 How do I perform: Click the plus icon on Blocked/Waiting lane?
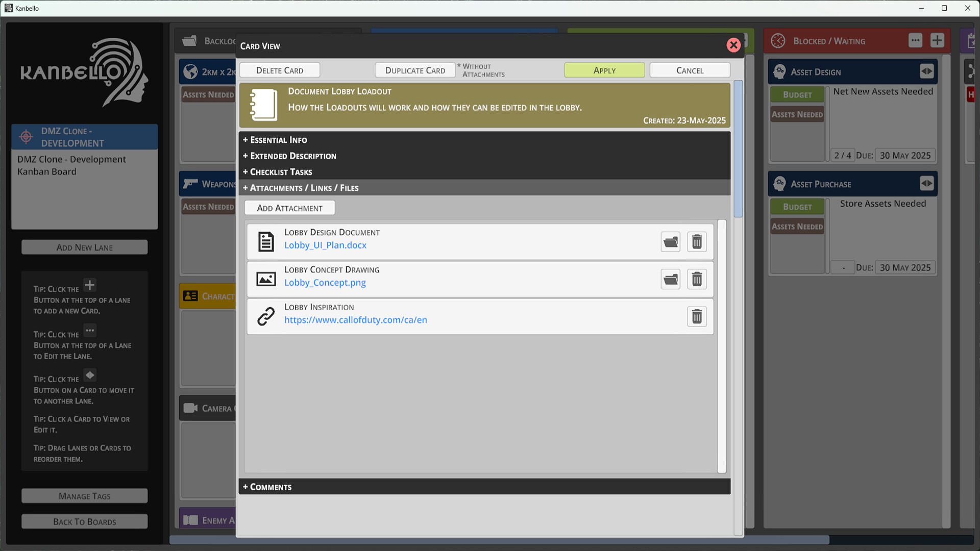pos(937,40)
